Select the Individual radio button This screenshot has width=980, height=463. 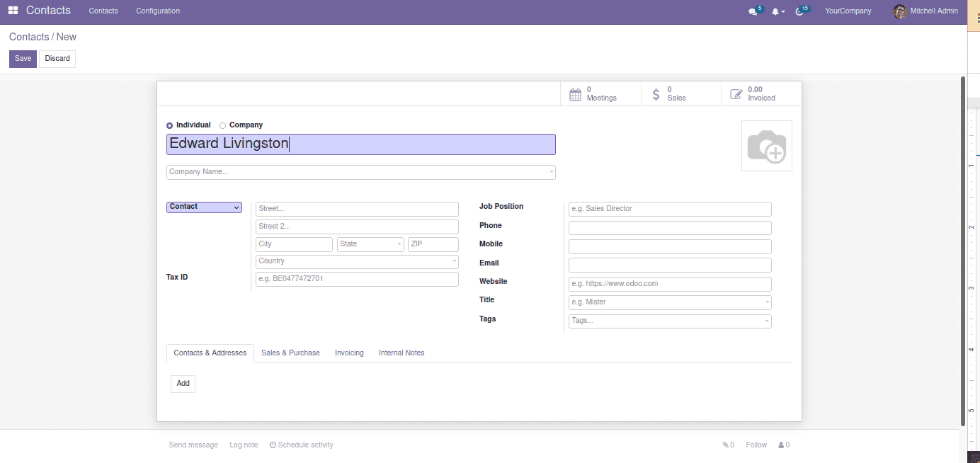(170, 125)
